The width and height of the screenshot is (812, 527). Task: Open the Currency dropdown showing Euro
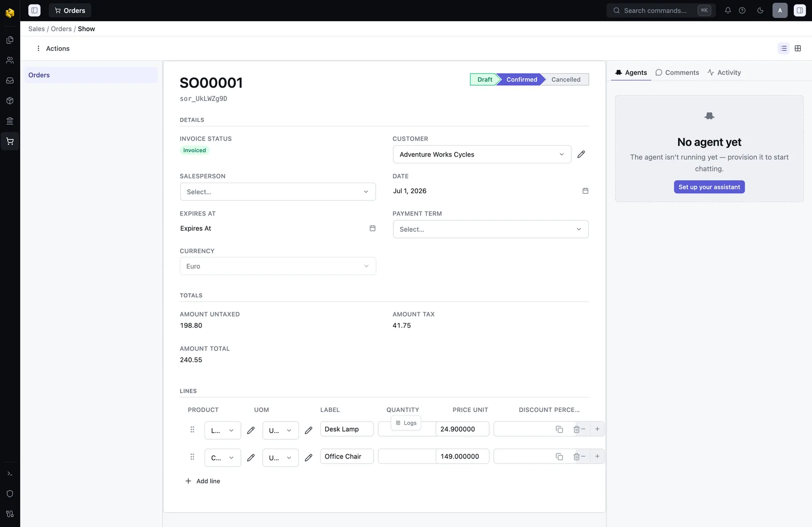(x=278, y=266)
